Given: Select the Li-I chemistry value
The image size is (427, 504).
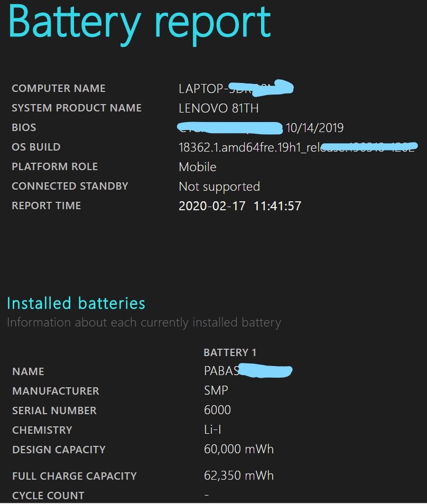Looking at the screenshot, I should coord(212,430).
